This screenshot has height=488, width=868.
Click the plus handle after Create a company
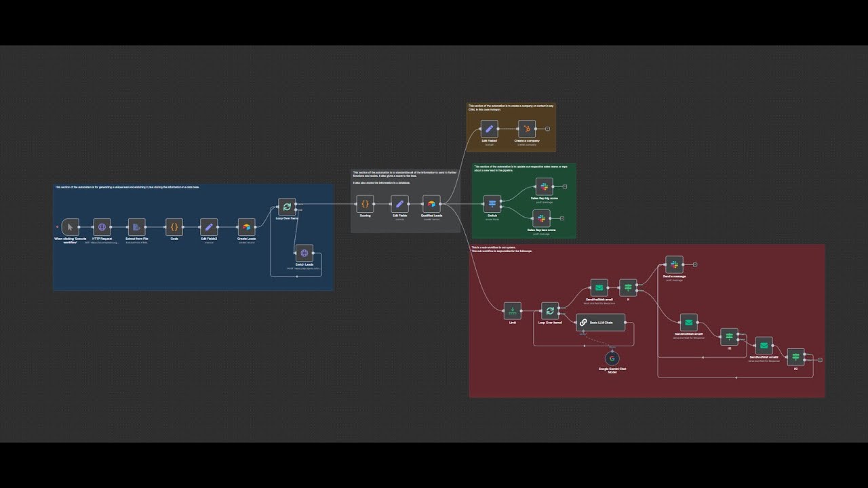click(547, 129)
